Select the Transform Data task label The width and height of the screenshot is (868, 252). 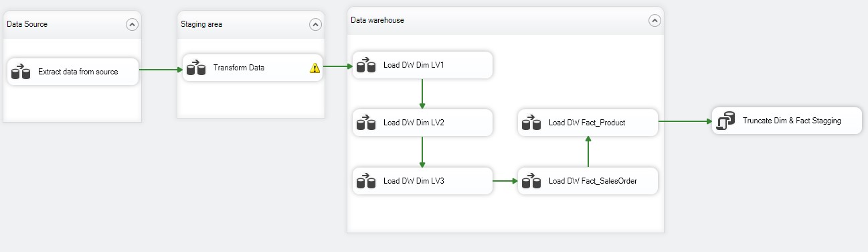(239, 68)
